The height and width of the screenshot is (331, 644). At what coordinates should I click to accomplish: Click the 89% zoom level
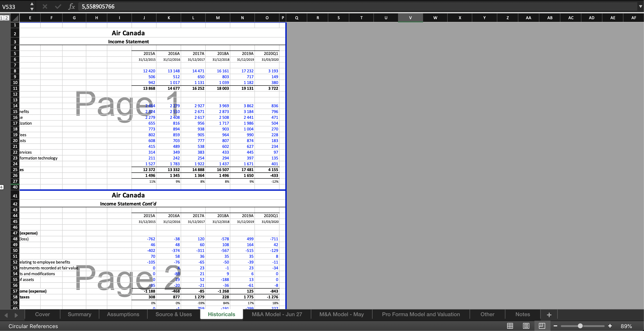pyautogui.click(x=626, y=326)
